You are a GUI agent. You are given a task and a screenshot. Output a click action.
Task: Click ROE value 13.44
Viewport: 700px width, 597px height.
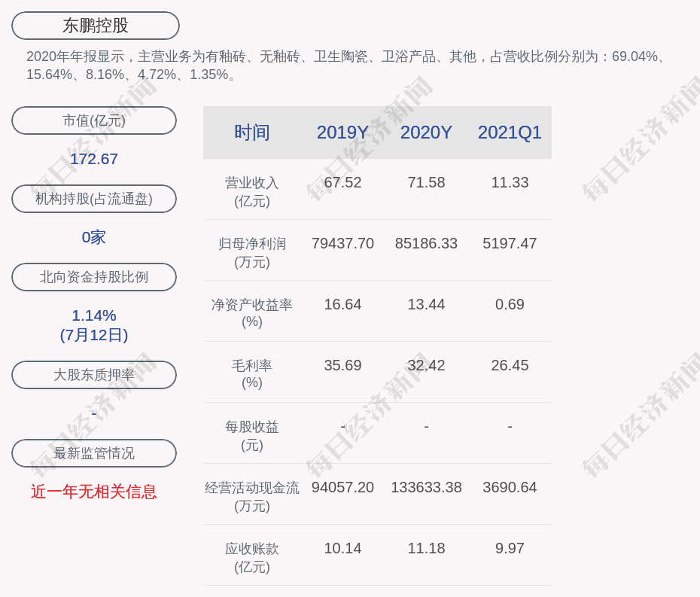click(x=426, y=305)
